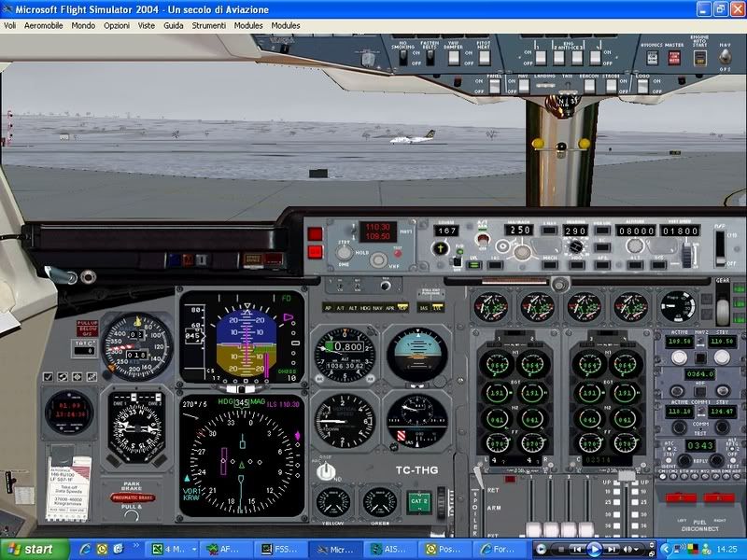Engage the HDG autopilot mode button
This screenshot has width=747, height=560.
click(577, 265)
